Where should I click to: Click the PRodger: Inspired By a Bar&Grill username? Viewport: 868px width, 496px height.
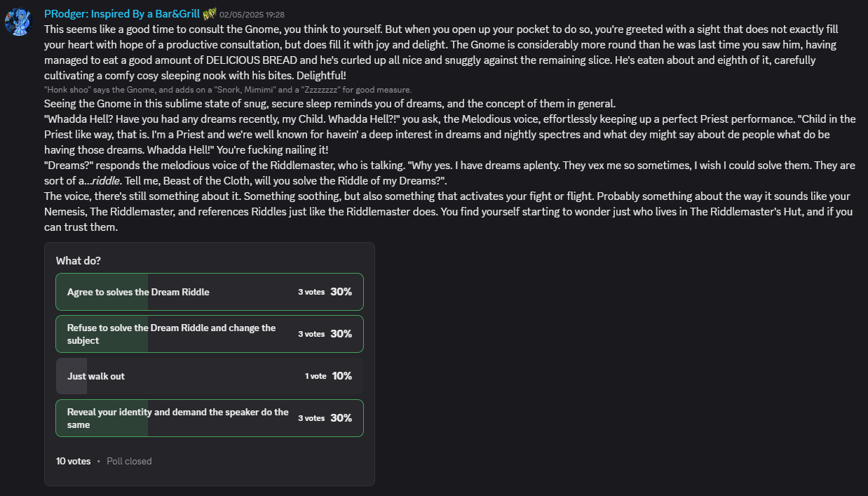coord(121,14)
